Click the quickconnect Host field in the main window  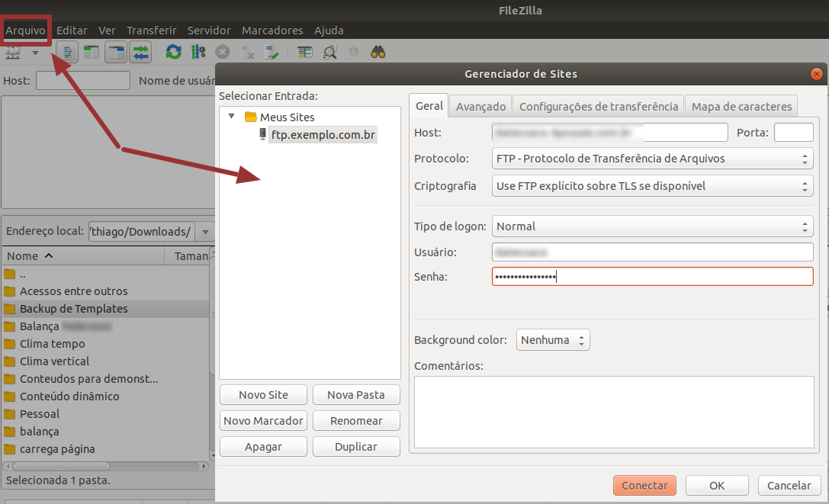(82, 81)
